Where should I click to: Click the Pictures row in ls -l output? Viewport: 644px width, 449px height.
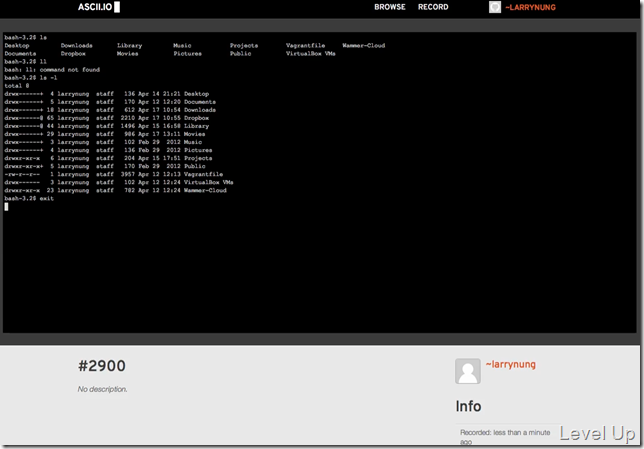[x=108, y=150]
